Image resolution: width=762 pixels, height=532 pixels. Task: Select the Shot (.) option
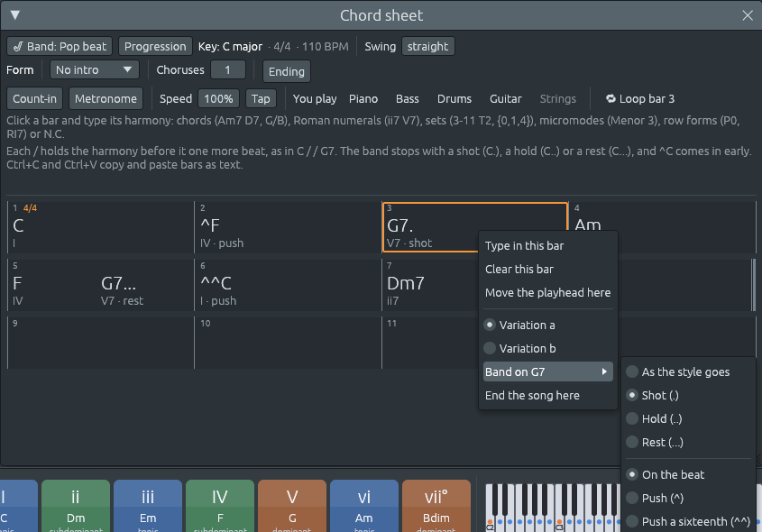coord(689,396)
